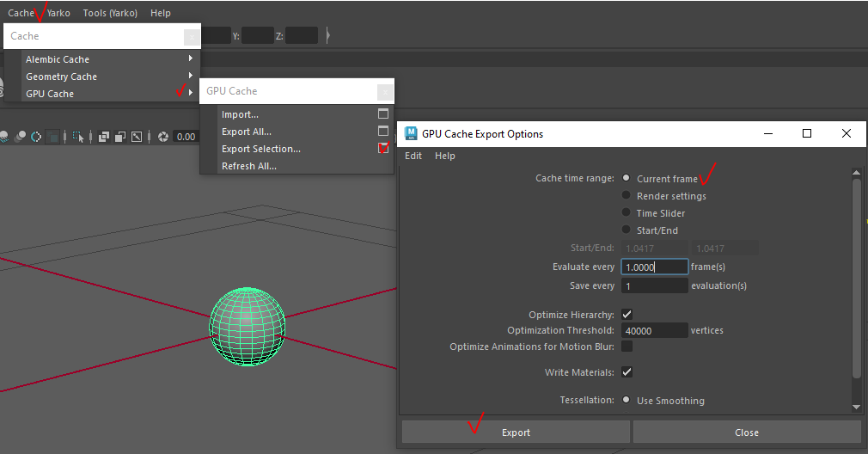
Task: Choose Refresh All from GPU Cache menu
Action: pyautogui.click(x=248, y=166)
